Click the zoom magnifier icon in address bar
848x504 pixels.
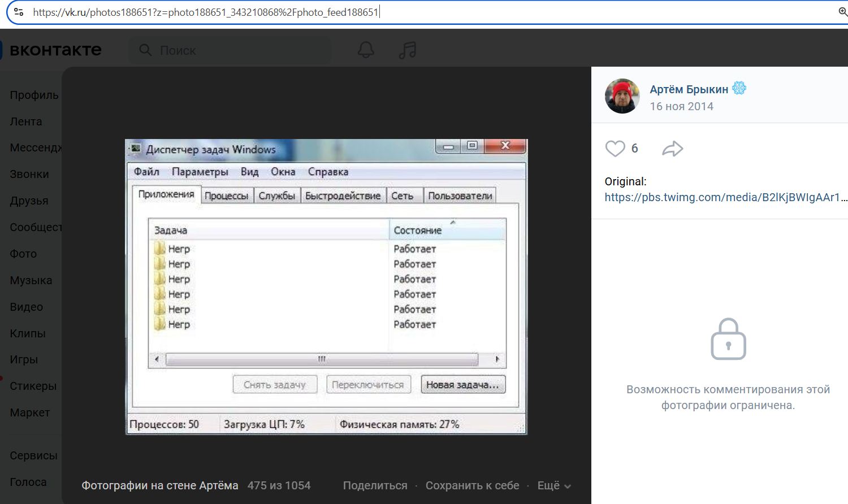[842, 12]
